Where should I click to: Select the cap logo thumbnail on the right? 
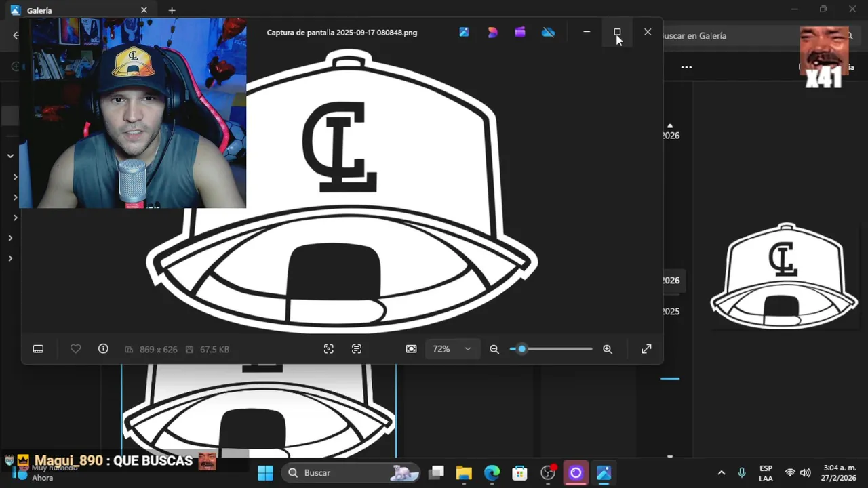784,276
